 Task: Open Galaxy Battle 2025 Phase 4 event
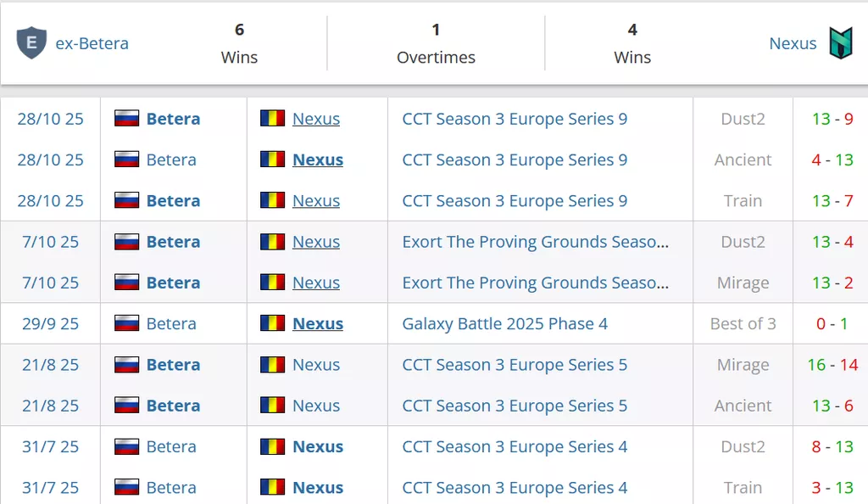click(504, 323)
